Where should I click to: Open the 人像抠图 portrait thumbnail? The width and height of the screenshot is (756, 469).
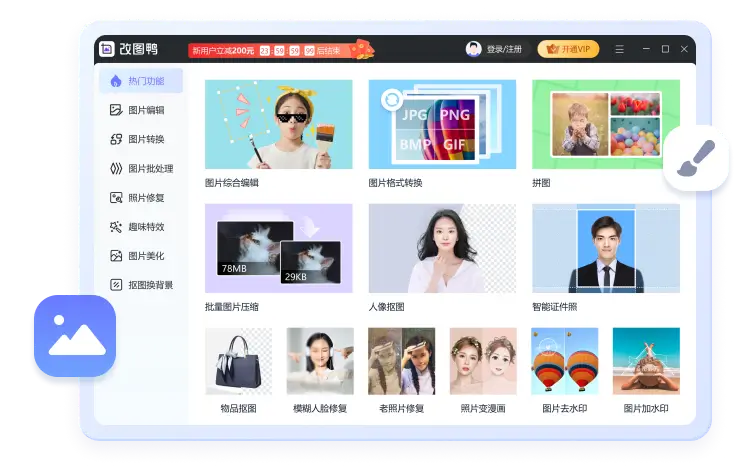442,248
